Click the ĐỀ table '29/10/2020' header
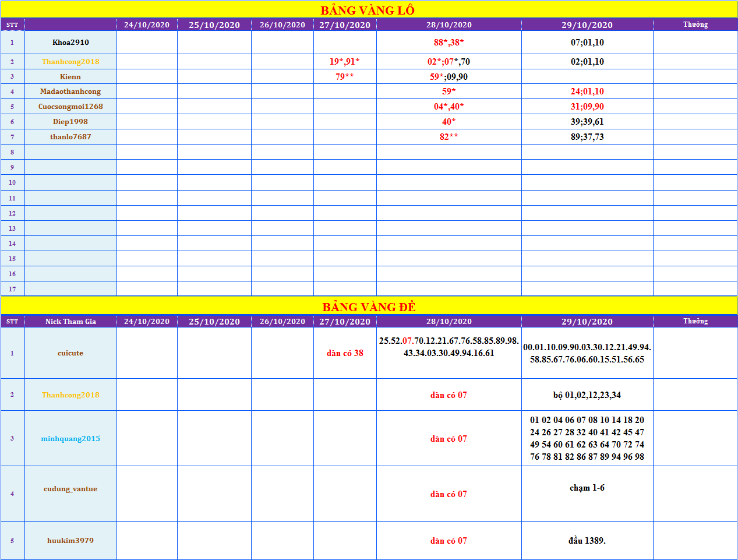This screenshot has height=560, width=738. (x=587, y=322)
